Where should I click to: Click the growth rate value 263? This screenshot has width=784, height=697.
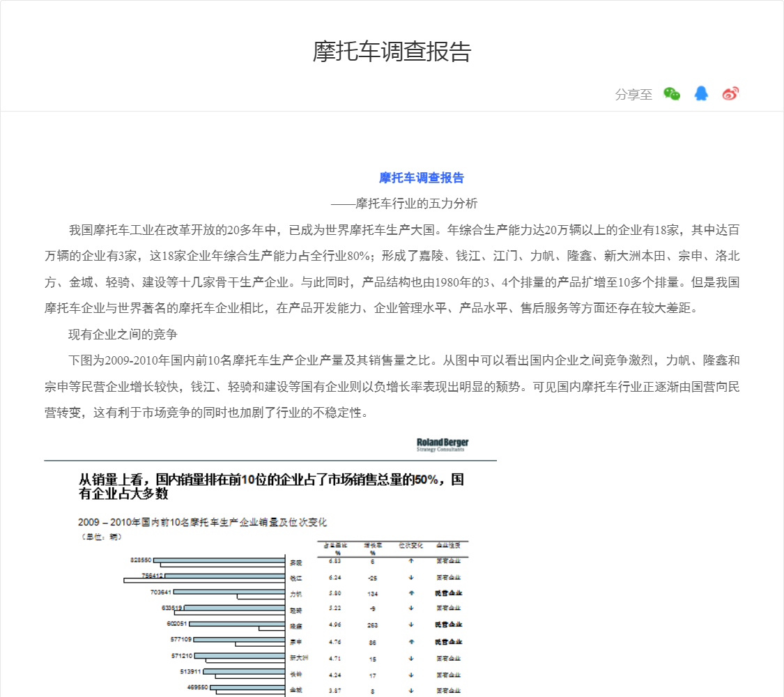(373, 625)
